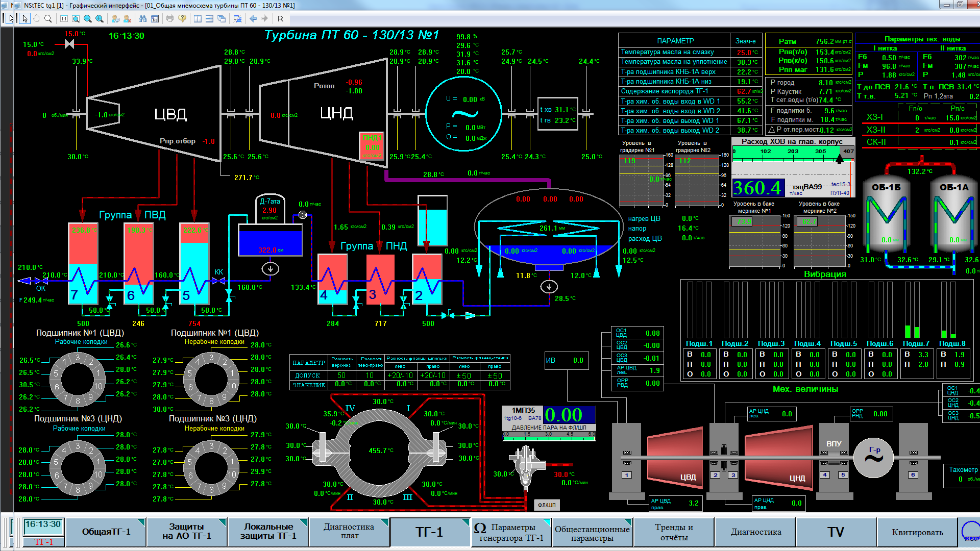Click the print icon
The width and height of the screenshot is (980, 551).
click(170, 18)
